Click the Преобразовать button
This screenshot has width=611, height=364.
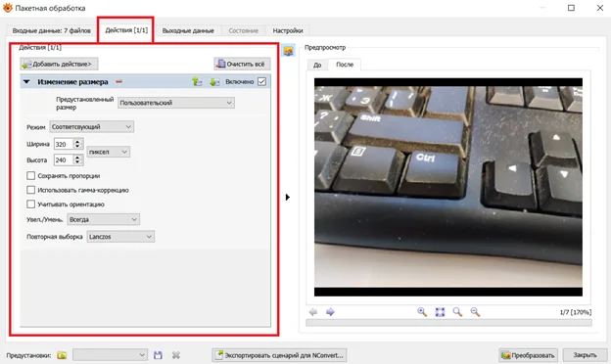pyautogui.click(x=529, y=355)
